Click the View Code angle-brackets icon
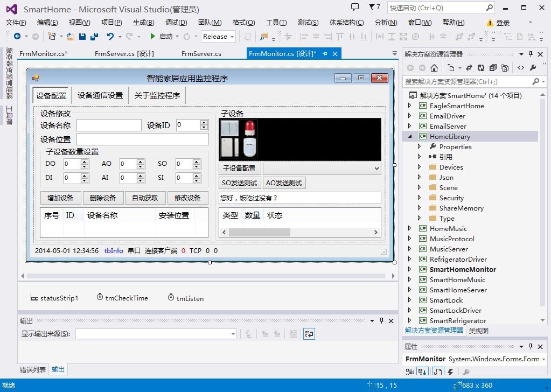551x392 pixels. pyautogui.click(x=521, y=68)
